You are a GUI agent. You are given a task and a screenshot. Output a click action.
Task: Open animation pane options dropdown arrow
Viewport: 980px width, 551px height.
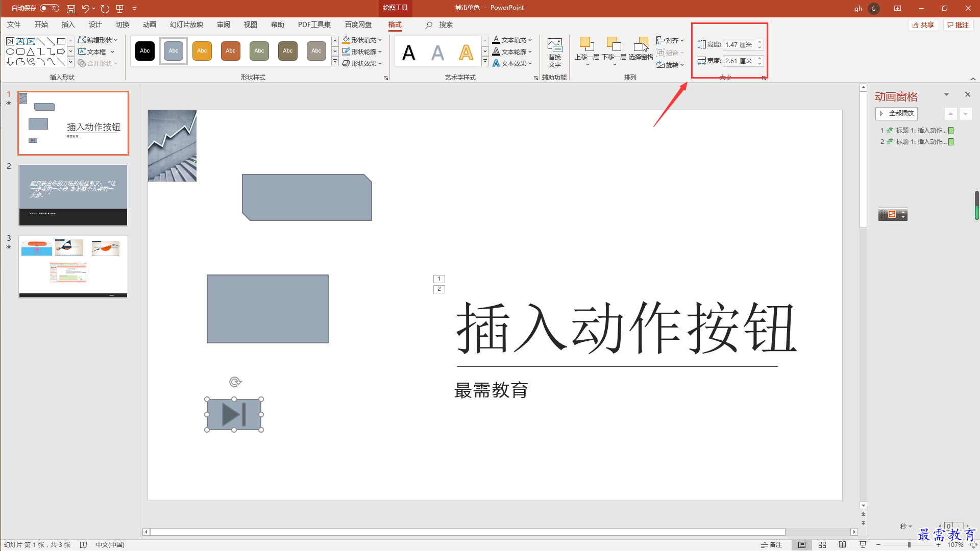[946, 94]
